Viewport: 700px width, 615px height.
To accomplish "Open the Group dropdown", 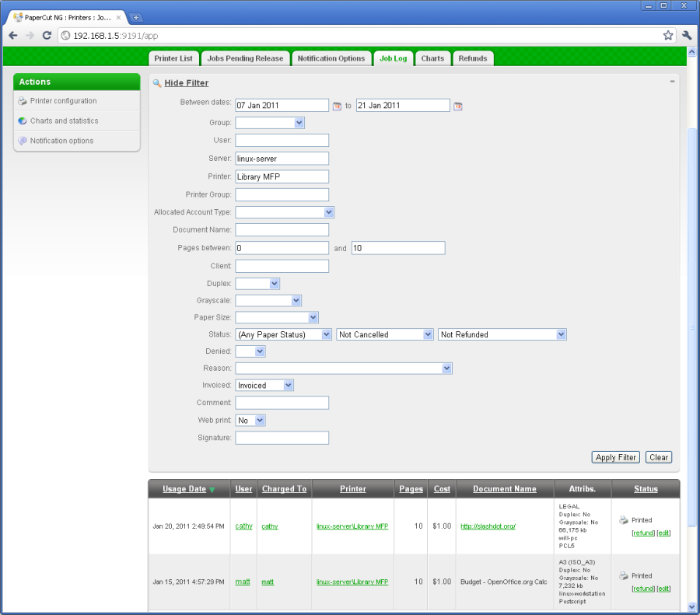I will coord(270,123).
